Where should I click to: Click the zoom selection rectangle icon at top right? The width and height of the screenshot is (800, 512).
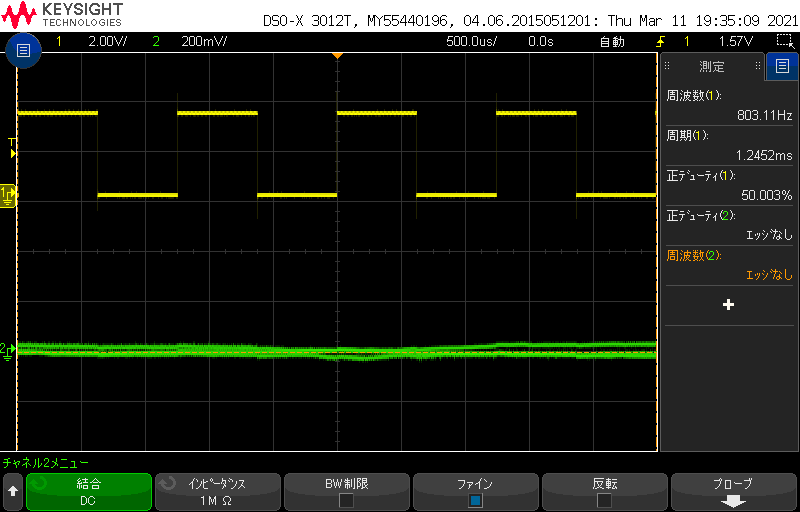click(x=785, y=41)
